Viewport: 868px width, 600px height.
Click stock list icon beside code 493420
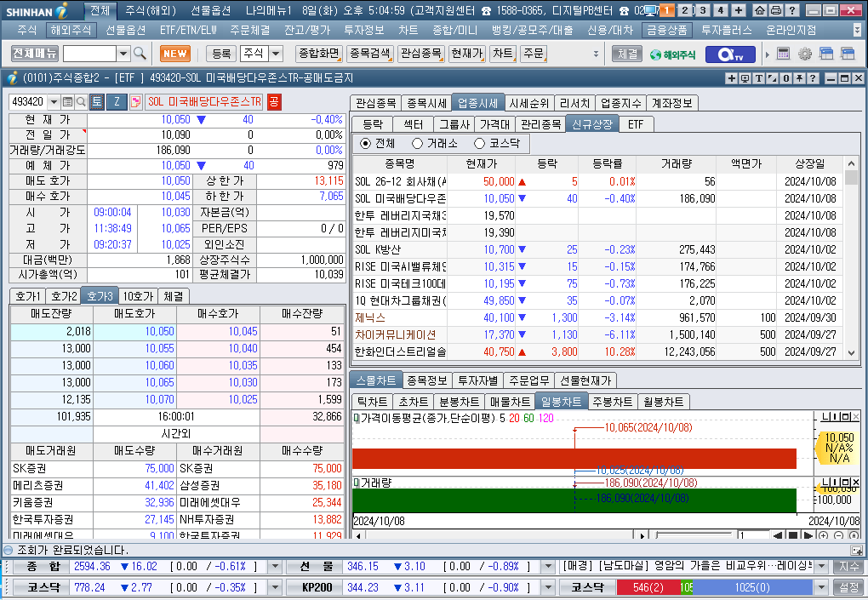[67, 102]
